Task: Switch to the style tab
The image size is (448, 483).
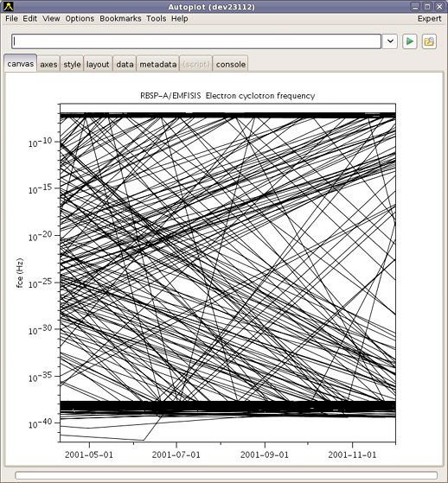Action: pos(72,64)
